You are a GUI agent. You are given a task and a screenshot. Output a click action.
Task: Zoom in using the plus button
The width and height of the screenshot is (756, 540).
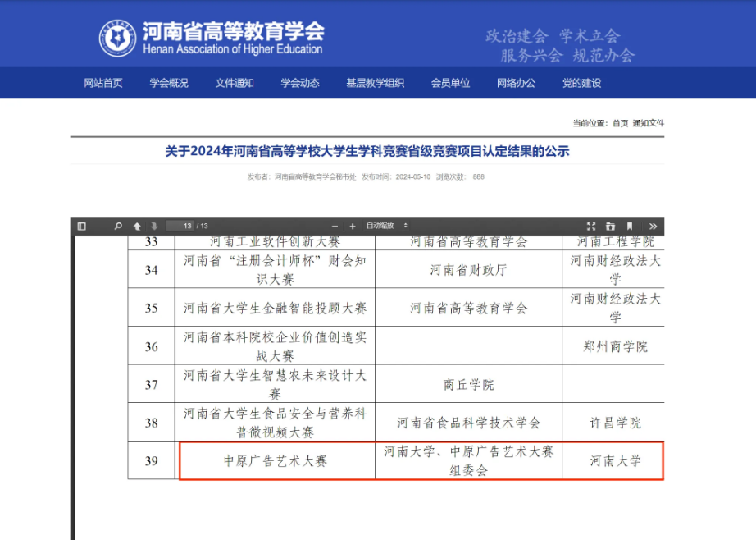pyautogui.click(x=353, y=226)
